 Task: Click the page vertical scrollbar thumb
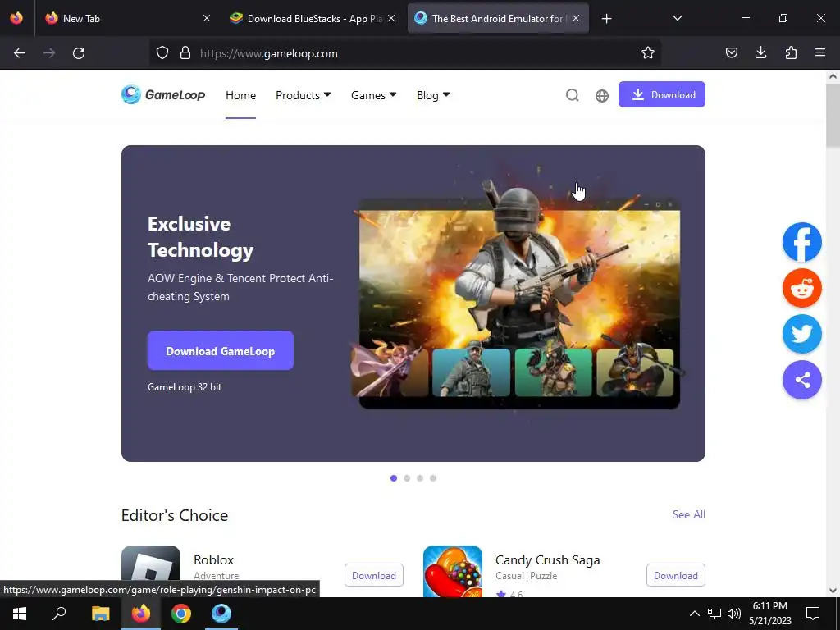833,116
